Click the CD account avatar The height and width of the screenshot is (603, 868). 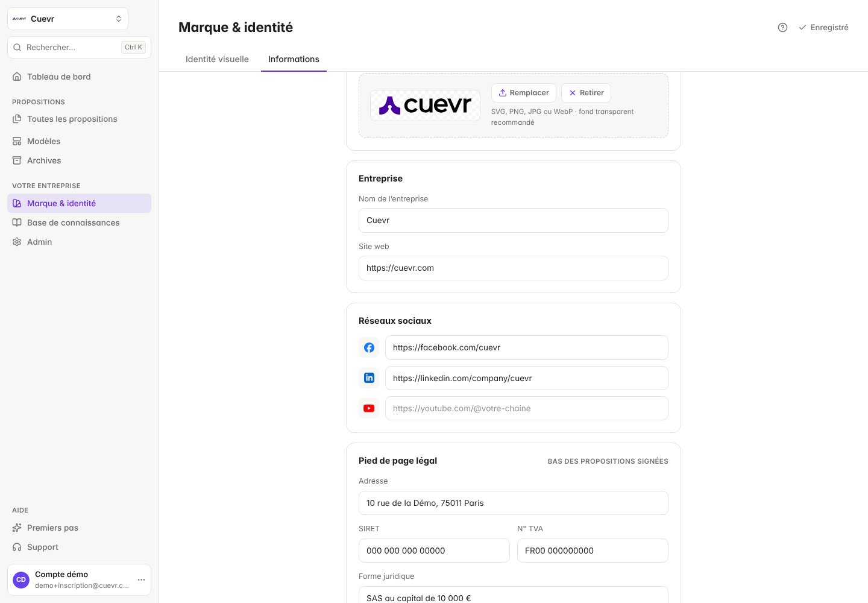pyautogui.click(x=21, y=579)
